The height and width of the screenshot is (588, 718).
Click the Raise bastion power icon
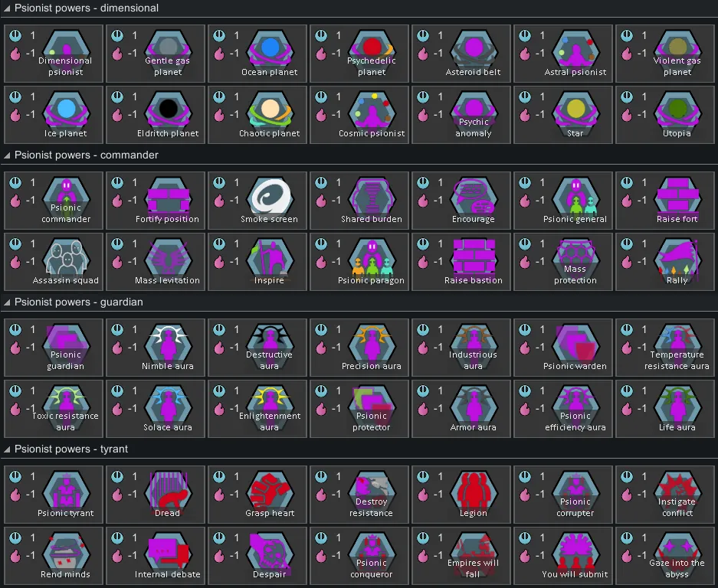click(474, 256)
